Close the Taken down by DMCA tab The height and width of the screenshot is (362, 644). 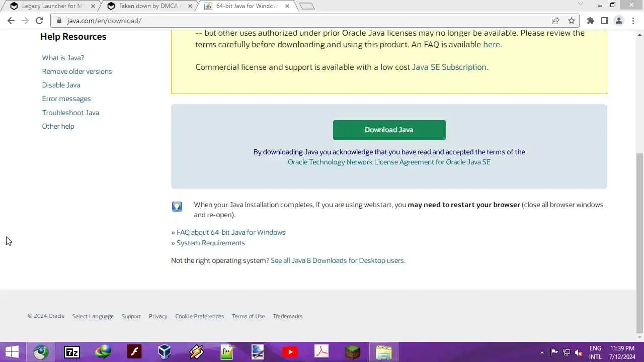(191, 6)
